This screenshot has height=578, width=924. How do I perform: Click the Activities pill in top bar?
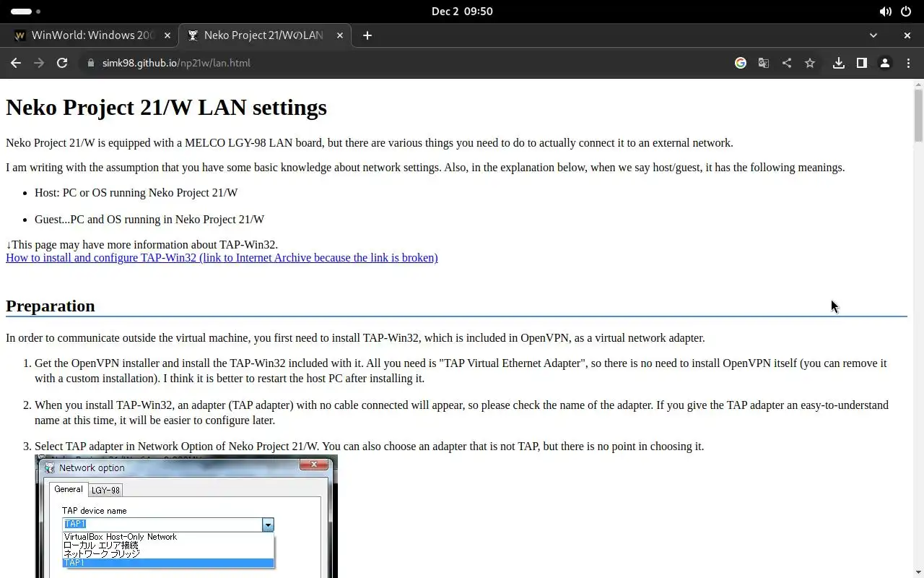(25, 12)
